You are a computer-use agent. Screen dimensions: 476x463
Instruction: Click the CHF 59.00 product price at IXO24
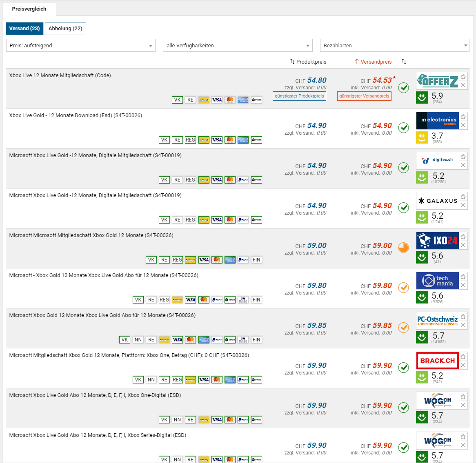tap(311, 246)
